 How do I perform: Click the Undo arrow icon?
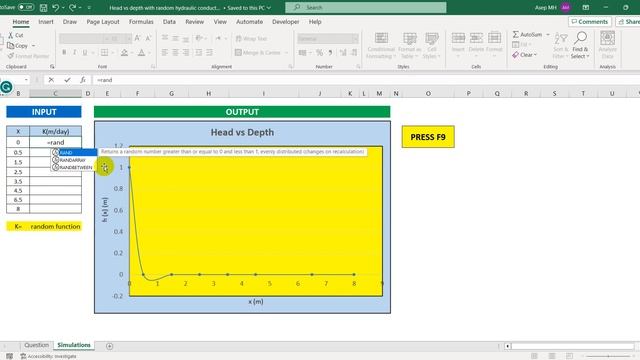56,7
